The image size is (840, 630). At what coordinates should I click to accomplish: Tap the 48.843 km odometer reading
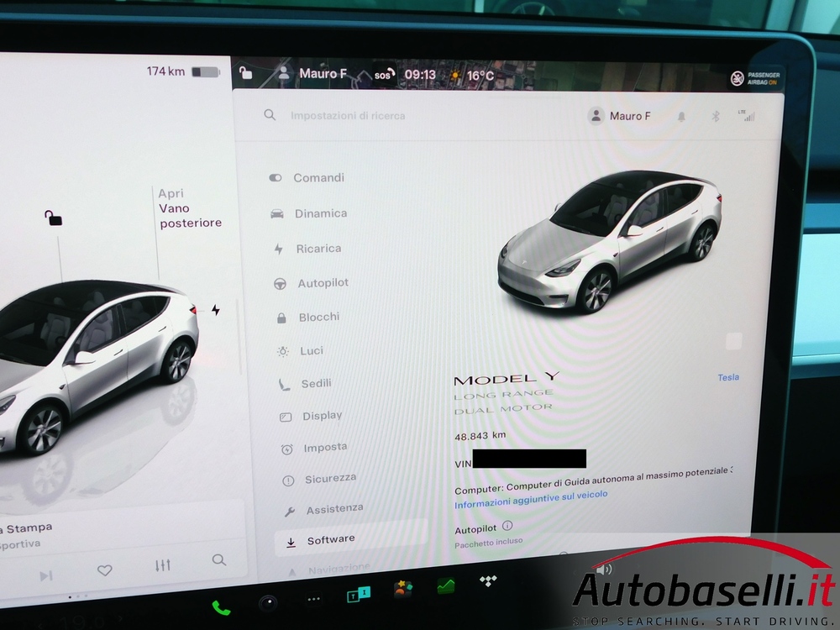coord(480,435)
